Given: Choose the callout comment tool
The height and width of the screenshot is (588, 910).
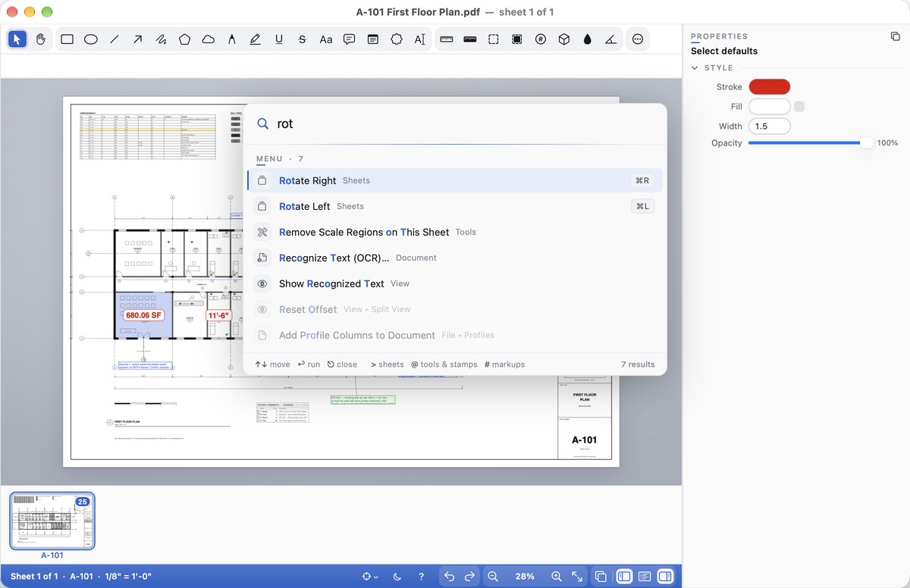Looking at the screenshot, I should coord(350,39).
